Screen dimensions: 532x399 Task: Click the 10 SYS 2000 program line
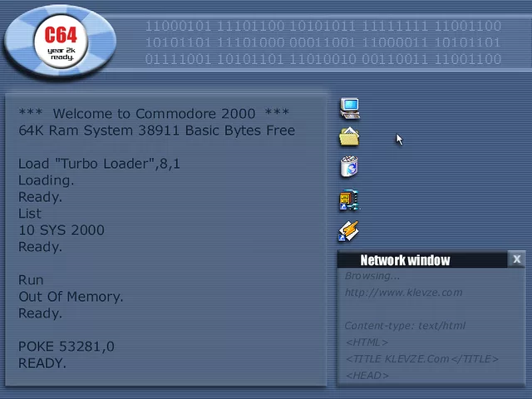coord(62,230)
